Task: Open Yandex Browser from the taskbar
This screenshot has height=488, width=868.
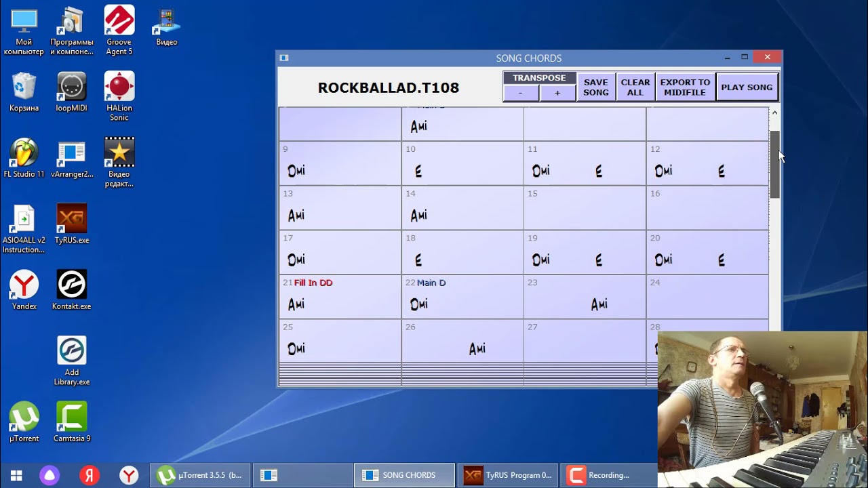Action: click(x=129, y=475)
